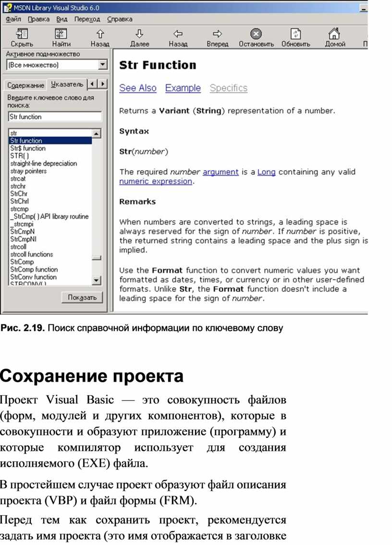Select the "StrComp function" index entry

coord(34,269)
